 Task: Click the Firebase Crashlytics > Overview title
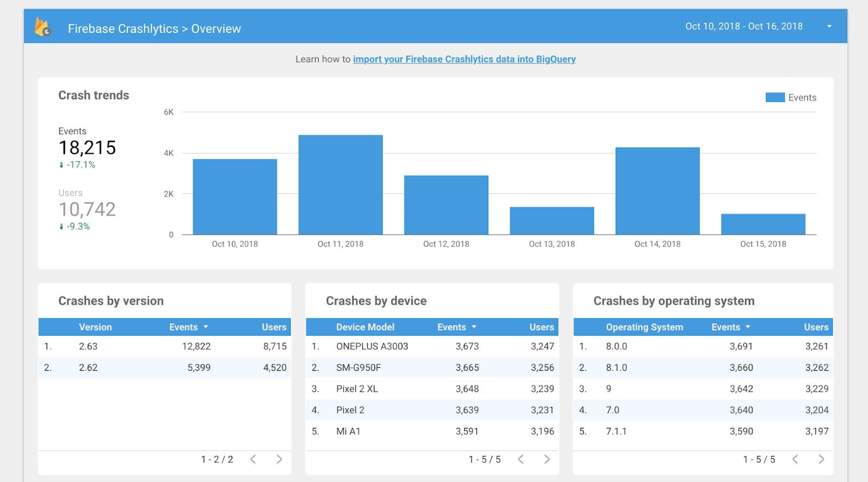[x=154, y=29]
